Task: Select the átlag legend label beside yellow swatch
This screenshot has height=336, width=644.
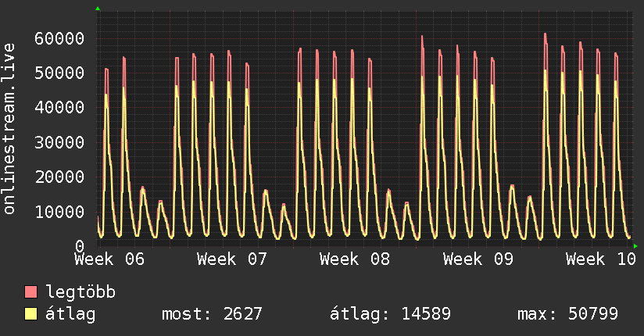Action: click(x=70, y=314)
